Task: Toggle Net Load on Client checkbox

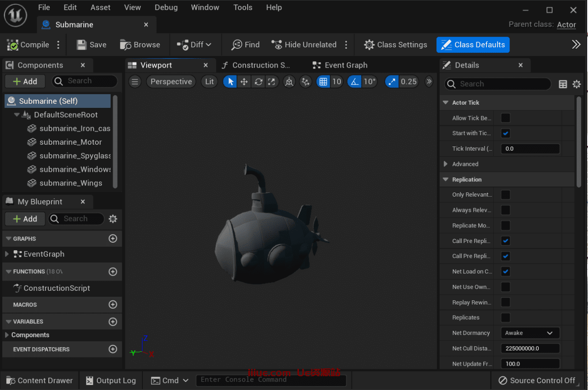Action: 505,271
